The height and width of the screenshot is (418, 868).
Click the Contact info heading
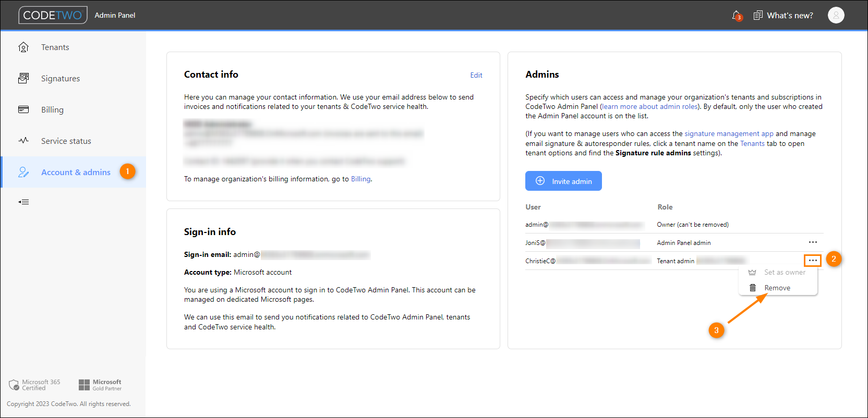click(x=211, y=75)
